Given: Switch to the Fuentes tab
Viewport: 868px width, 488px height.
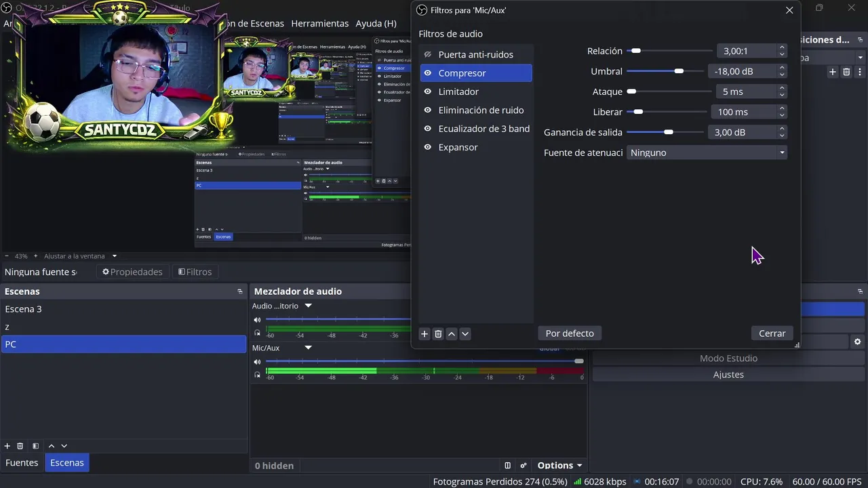Looking at the screenshot, I should [x=22, y=463].
